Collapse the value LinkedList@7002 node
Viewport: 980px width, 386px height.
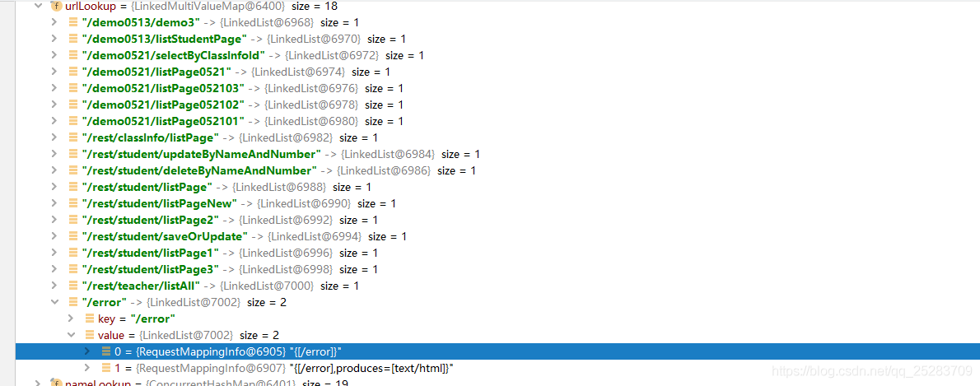72,336
